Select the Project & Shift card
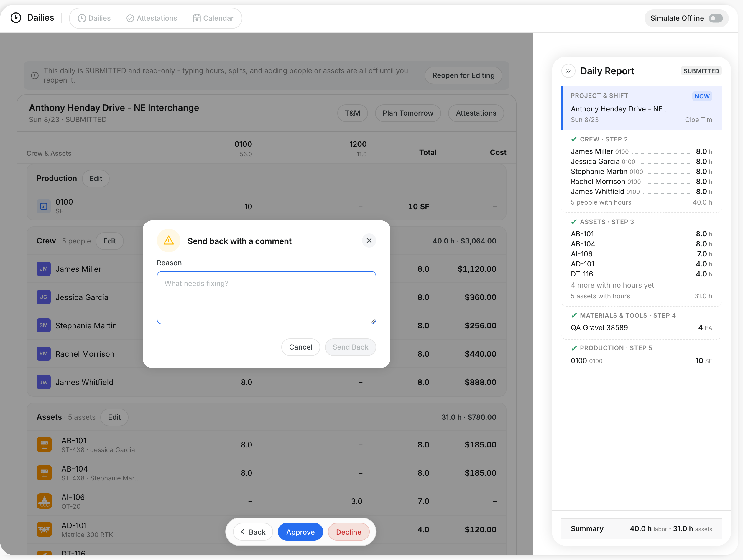The height and width of the screenshot is (560, 743). coord(641,108)
